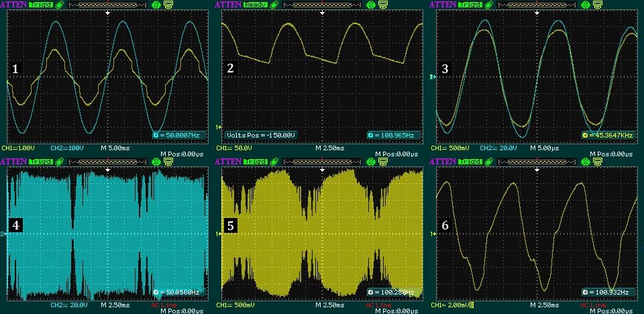This screenshot has width=644, height=314.
Task: Click the CH1 1.00V scale label
Action: [x=18, y=148]
